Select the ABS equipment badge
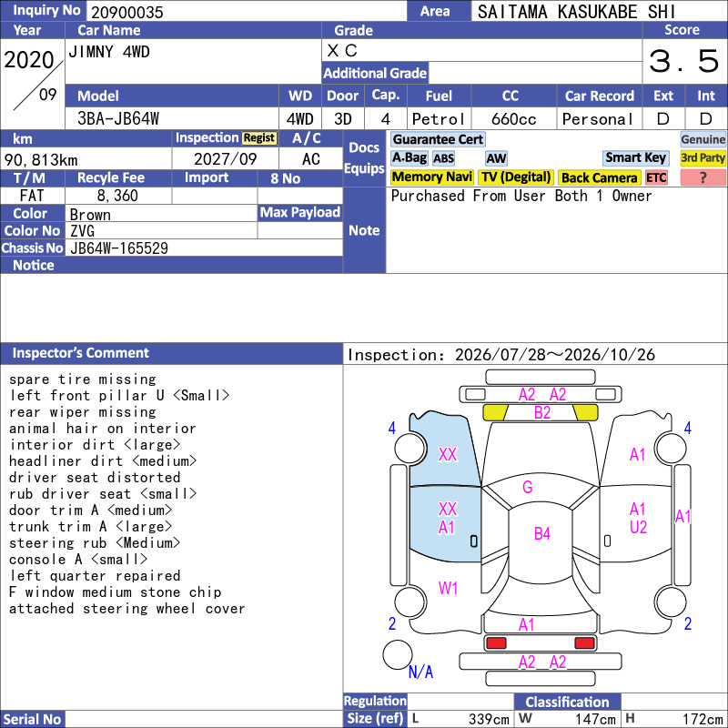The height and width of the screenshot is (728, 728). click(443, 158)
